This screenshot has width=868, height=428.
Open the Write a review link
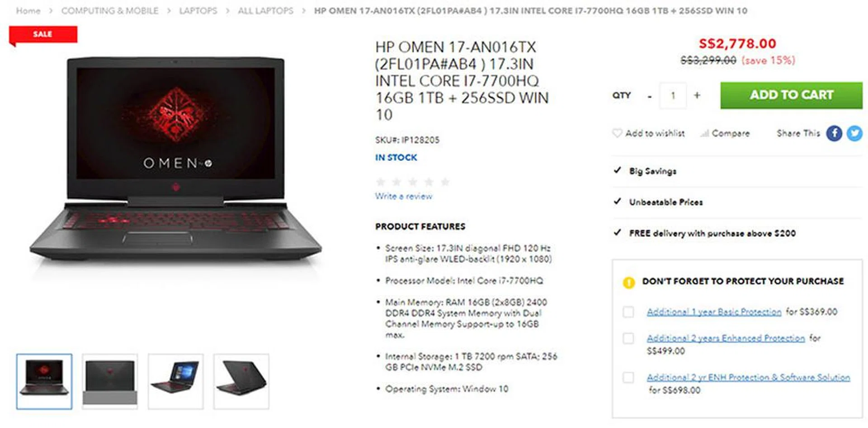pos(403,196)
